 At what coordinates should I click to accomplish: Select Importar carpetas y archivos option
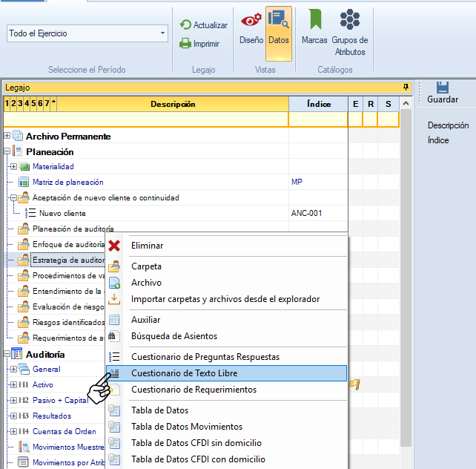[x=225, y=299]
